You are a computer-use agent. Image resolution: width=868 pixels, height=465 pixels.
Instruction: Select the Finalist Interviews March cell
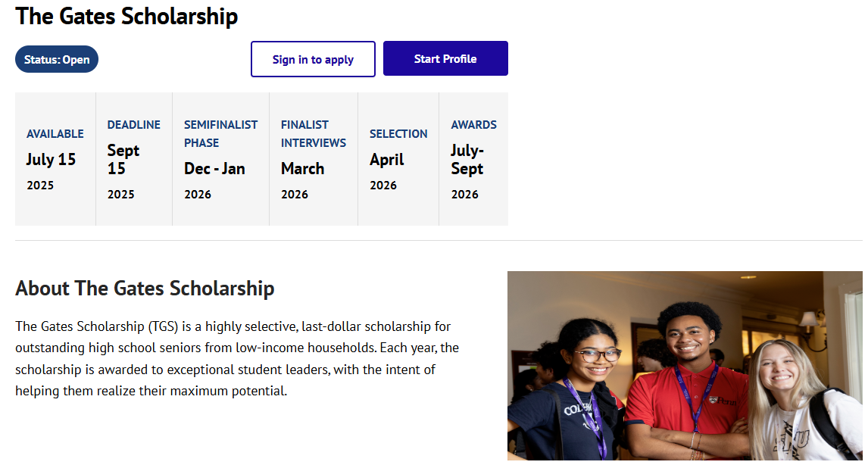pyautogui.click(x=314, y=159)
